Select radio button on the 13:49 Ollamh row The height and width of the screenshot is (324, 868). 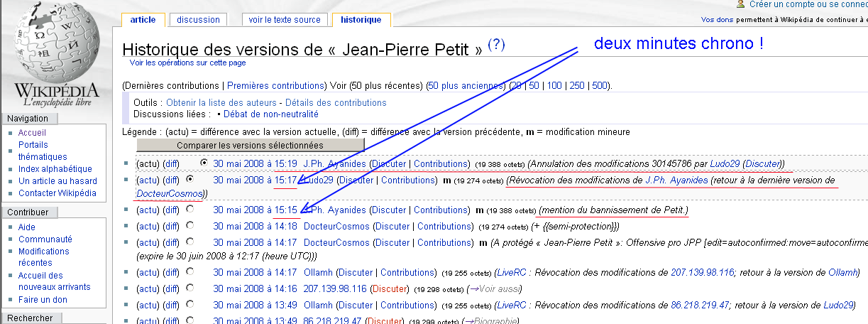(x=189, y=305)
